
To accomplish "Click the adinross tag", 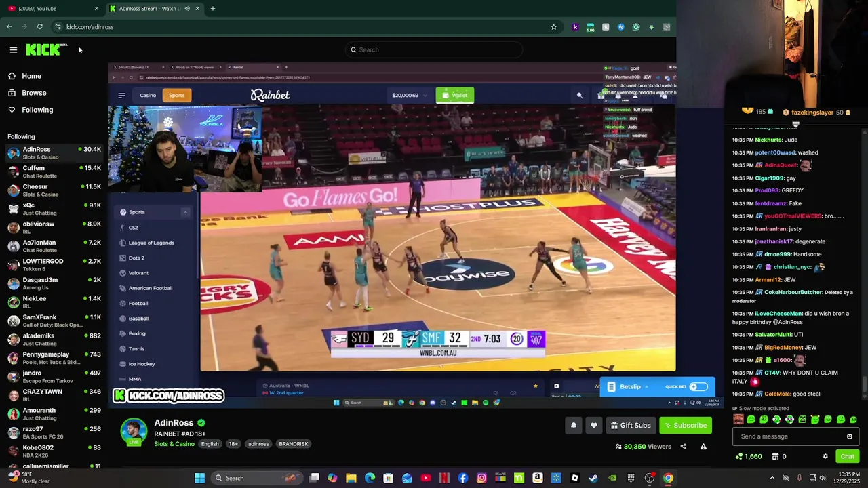I will click(258, 444).
